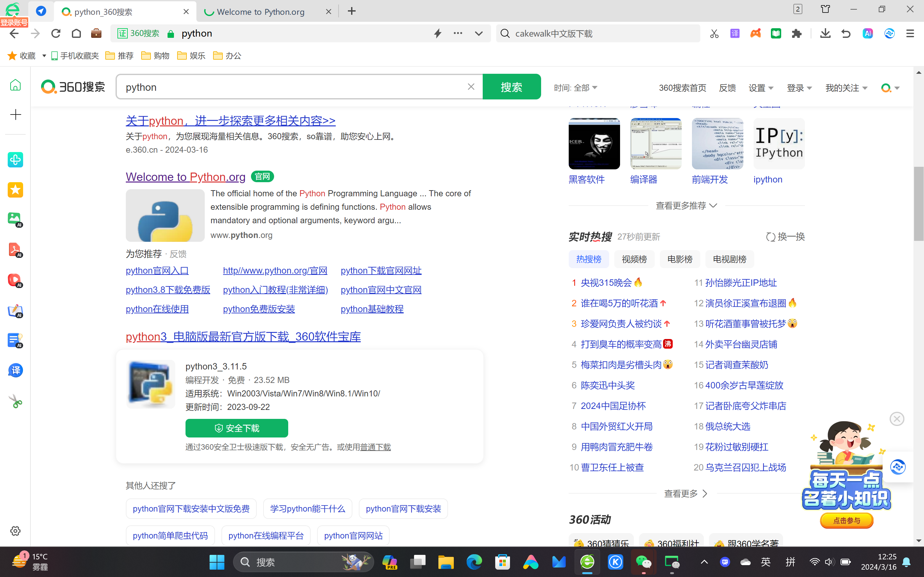Switch to the 电影榜 tab
This screenshot has width=924, height=577.
click(x=680, y=259)
